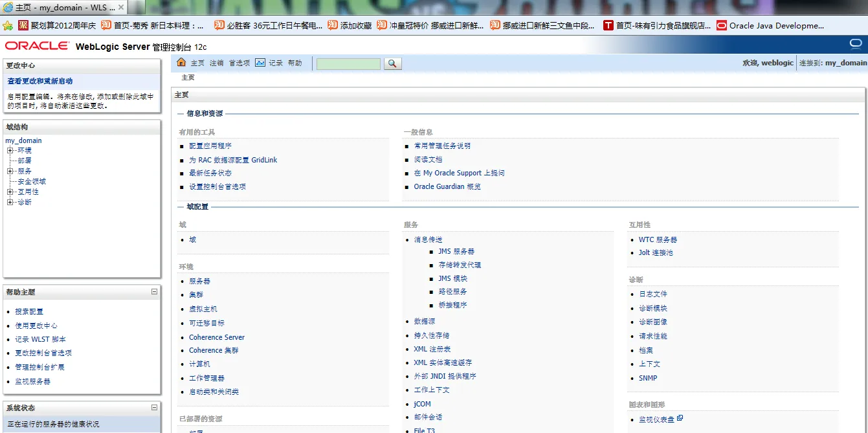Open SNMP link

pyautogui.click(x=648, y=379)
